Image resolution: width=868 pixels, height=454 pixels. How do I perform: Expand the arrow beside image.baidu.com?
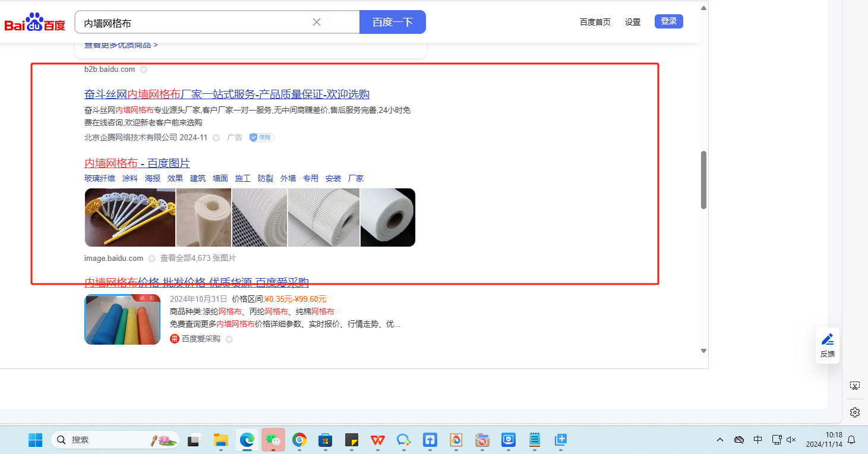(x=151, y=258)
